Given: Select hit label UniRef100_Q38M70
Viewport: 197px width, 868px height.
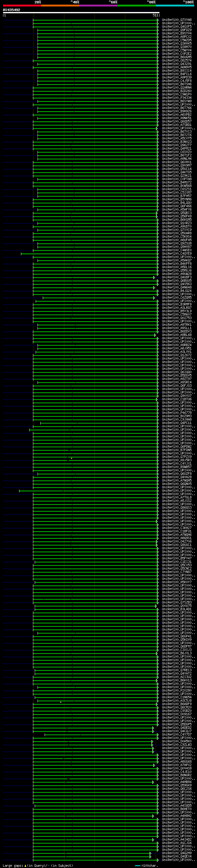Looking at the screenshot, I should (x=177, y=47).
